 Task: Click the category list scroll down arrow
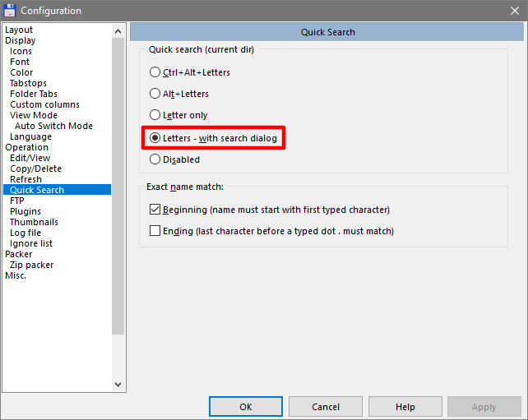pyautogui.click(x=118, y=385)
